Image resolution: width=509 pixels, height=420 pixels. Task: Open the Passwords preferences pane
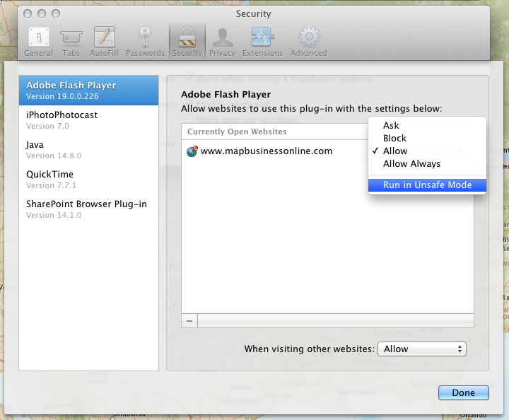(x=145, y=42)
